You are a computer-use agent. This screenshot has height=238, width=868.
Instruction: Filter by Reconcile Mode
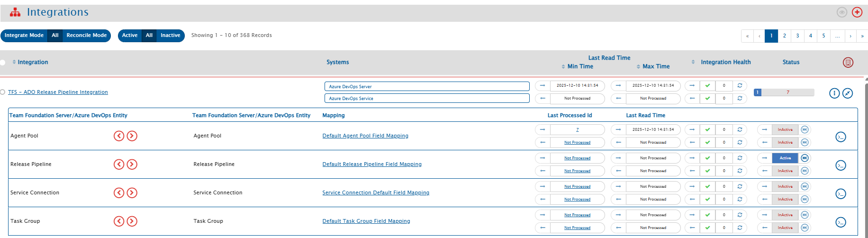[86, 36]
